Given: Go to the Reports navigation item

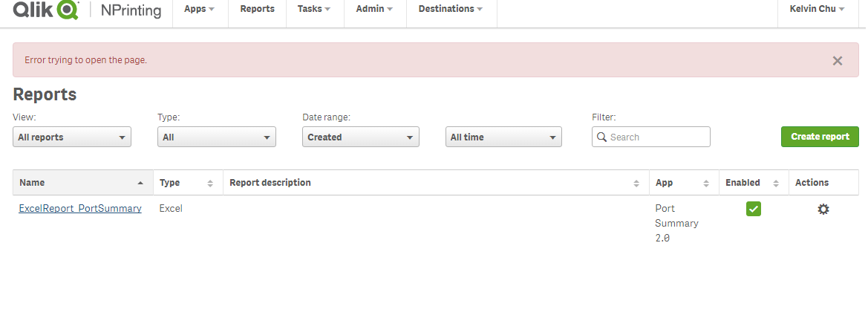Looking at the screenshot, I should 257,9.
